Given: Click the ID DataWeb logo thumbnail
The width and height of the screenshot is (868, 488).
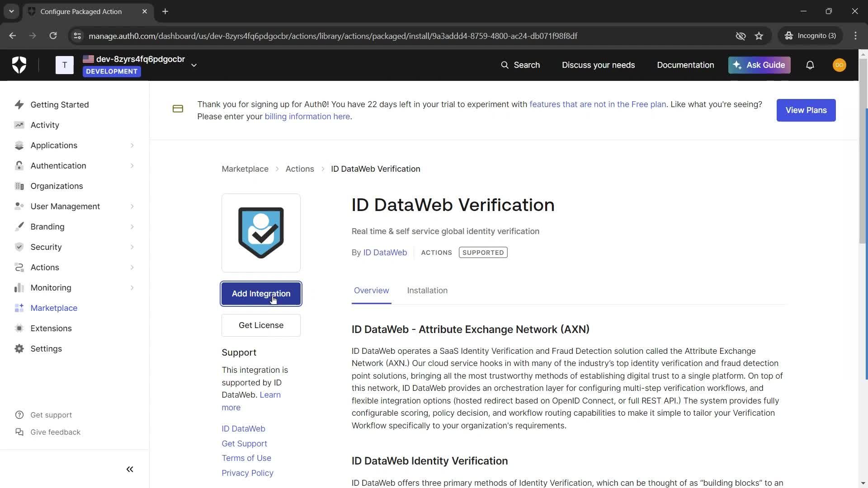Looking at the screenshot, I should tap(261, 233).
